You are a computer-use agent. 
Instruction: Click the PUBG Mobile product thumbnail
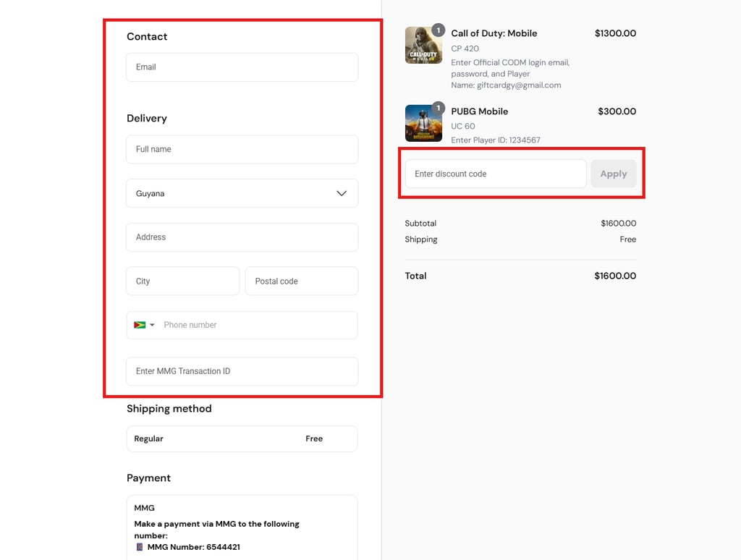click(423, 124)
